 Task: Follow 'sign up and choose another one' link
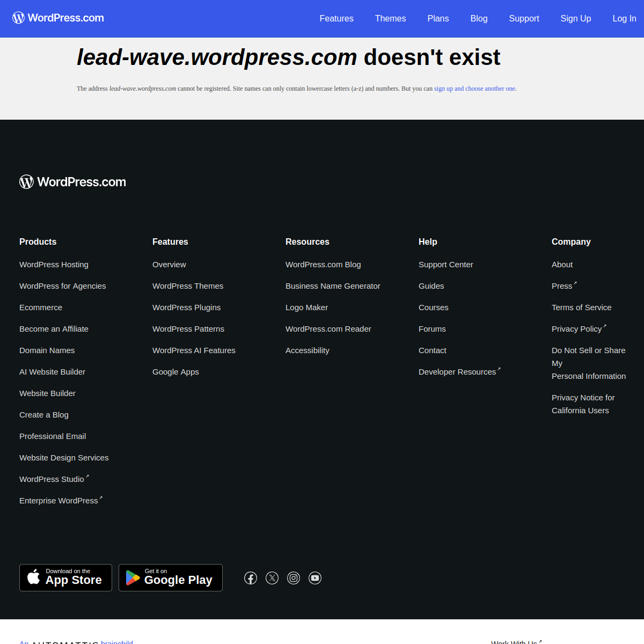[474, 89]
